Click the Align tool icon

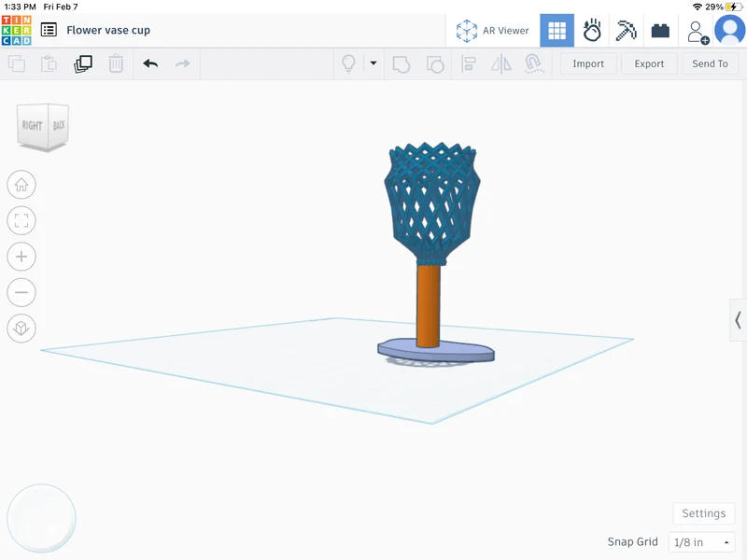(x=469, y=63)
